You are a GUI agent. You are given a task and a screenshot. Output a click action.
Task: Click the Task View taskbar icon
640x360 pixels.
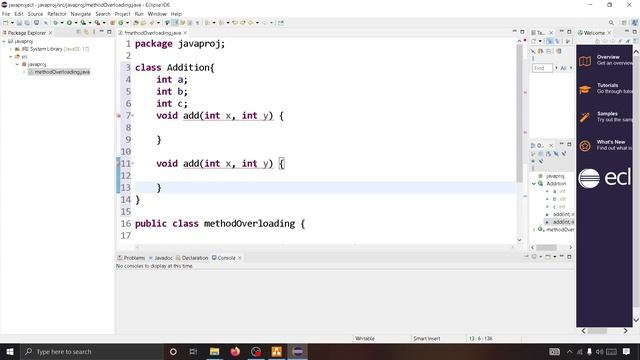(x=193, y=351)
